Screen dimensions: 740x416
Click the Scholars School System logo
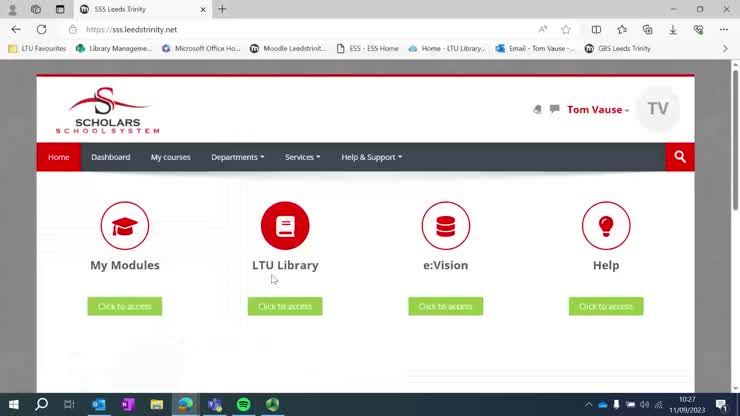pos(108,111)
